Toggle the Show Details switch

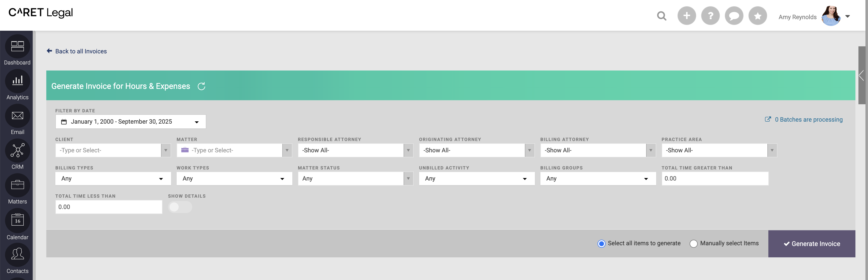(x=180, y=207)
